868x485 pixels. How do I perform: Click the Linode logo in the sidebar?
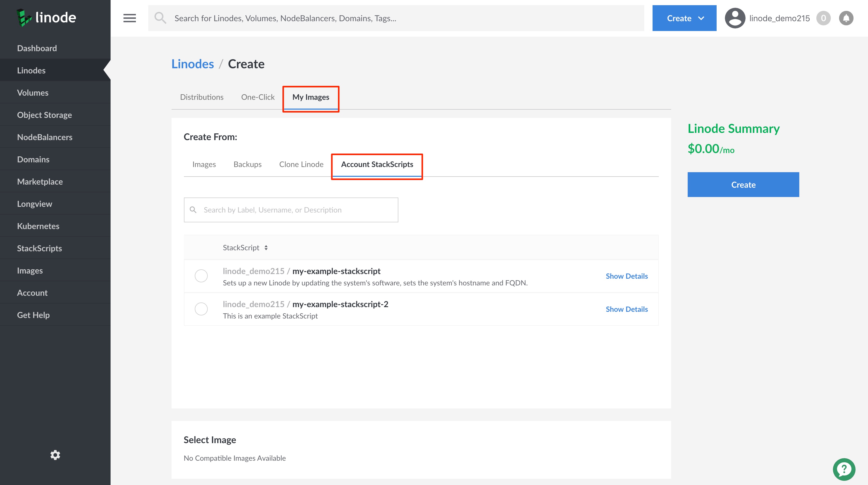click(x=46, y=18)
